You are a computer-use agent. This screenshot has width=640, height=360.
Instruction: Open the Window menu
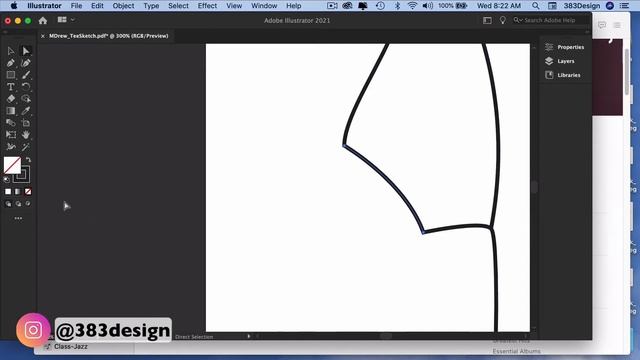[264, 6]
